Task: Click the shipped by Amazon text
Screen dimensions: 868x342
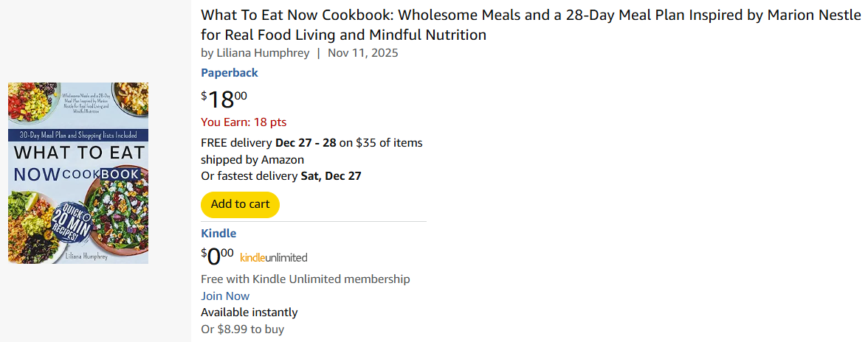Action: pos(252,160)
